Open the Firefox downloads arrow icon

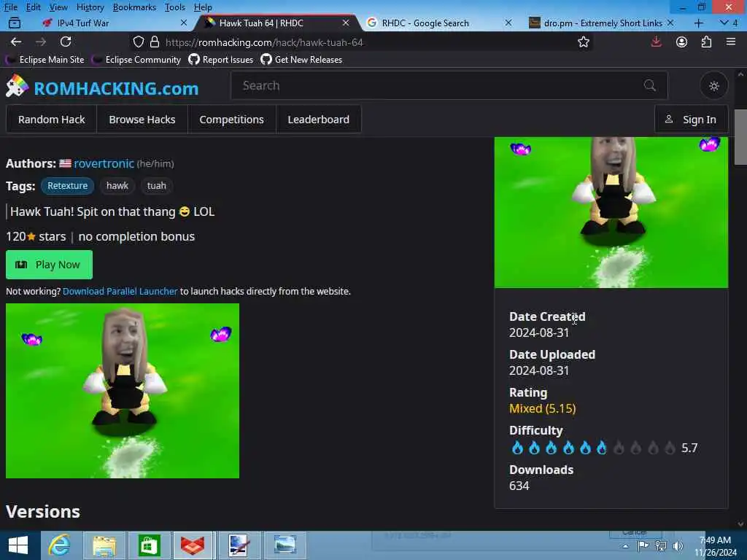(656, 42)
